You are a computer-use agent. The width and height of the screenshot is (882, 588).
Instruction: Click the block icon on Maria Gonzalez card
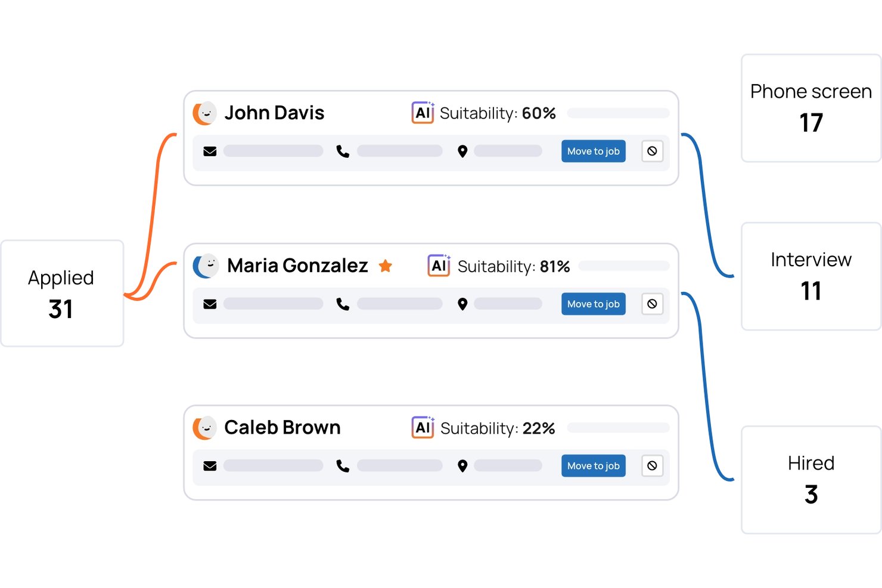coord(652,304)
